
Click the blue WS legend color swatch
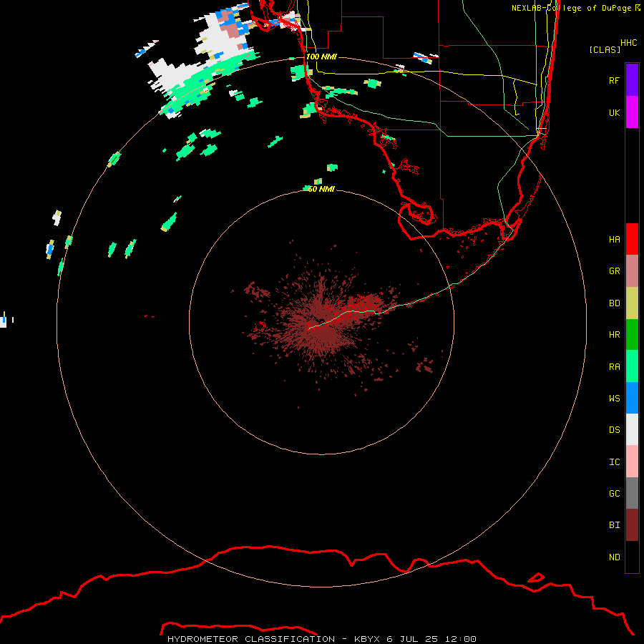coord(632,398)
